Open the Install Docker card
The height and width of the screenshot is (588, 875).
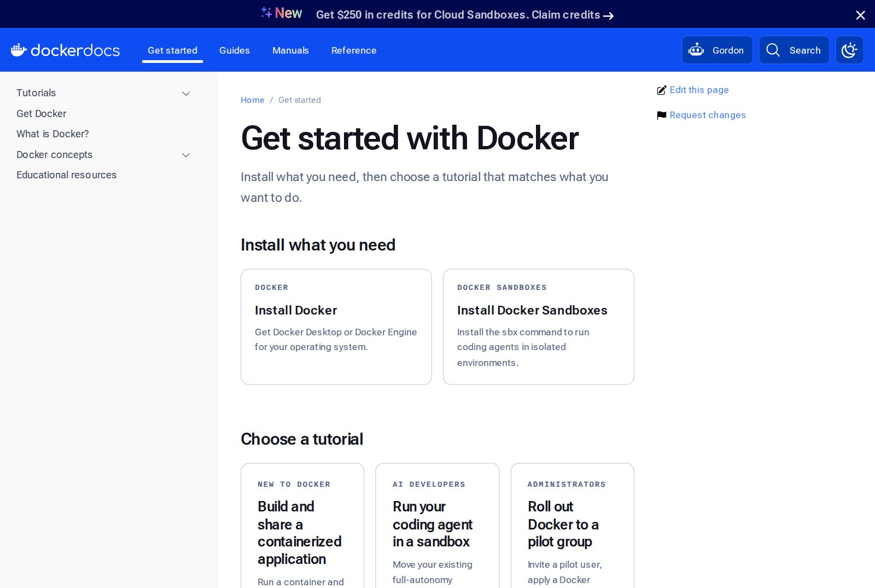pyautogui.click(x=336, y=327)
